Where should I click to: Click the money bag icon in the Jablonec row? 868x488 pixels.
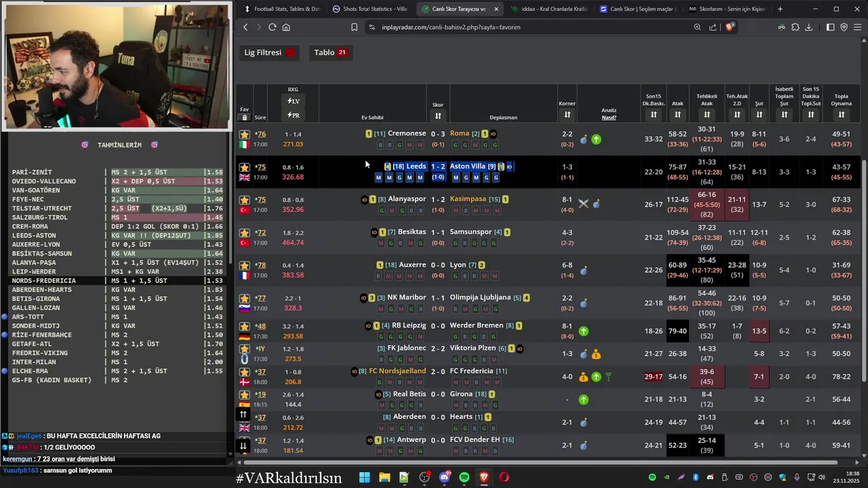596,354
